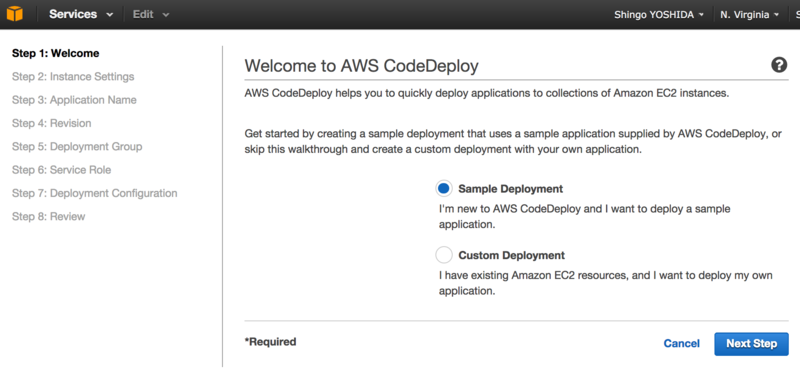Click the Custom Deployment label text
800x374 pixels.
click(512, 255)
